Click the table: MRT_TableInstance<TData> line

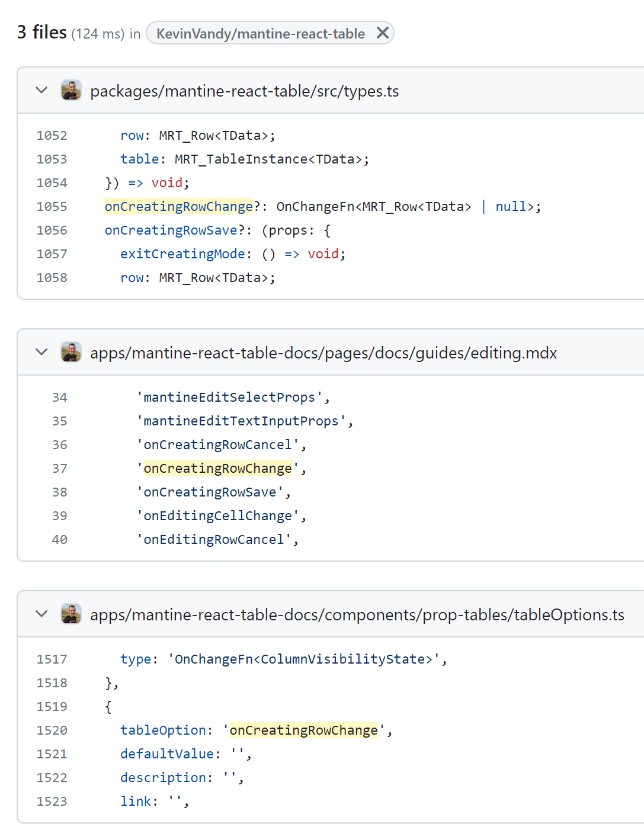coord(245,159)
